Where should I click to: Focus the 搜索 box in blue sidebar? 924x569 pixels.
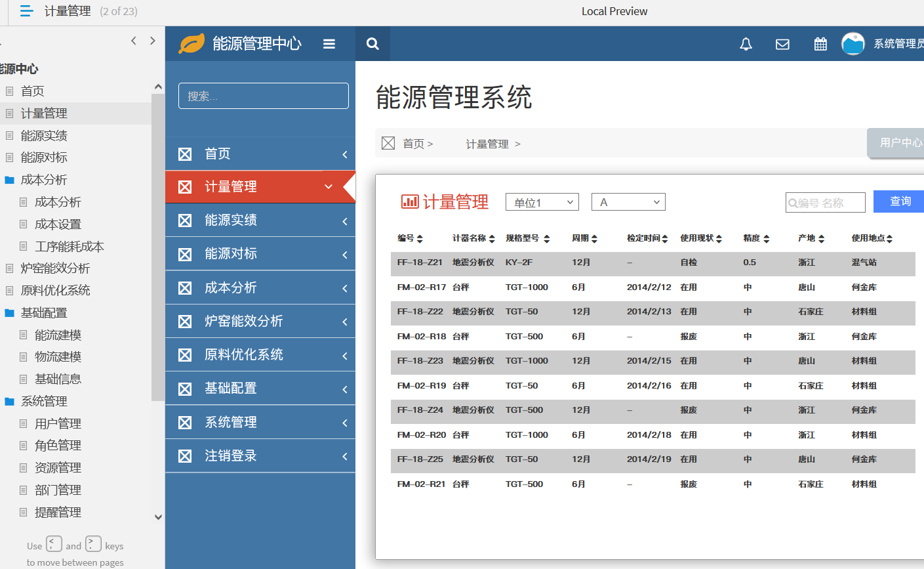(264, 96)
